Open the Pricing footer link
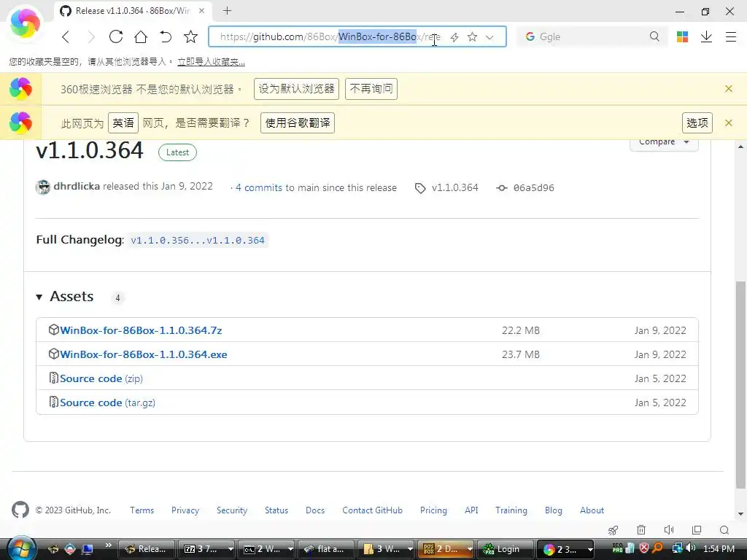 tap(433, 510)
